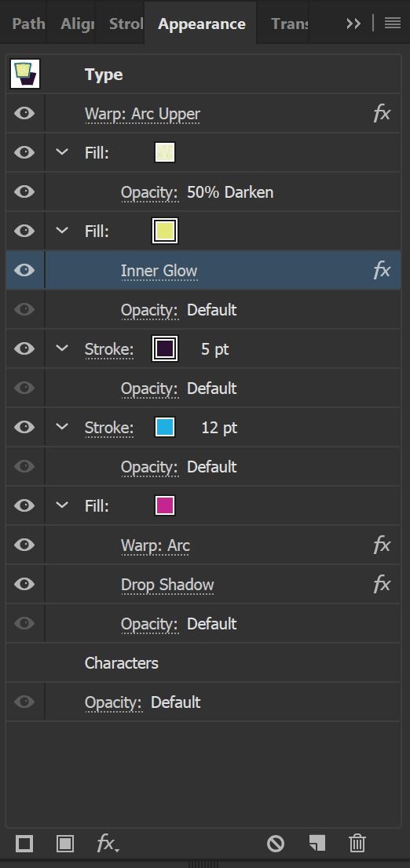This screenshot has height=868, width=410.
Task: Hide the Inner Glow effect
Action: coord(24,270)
